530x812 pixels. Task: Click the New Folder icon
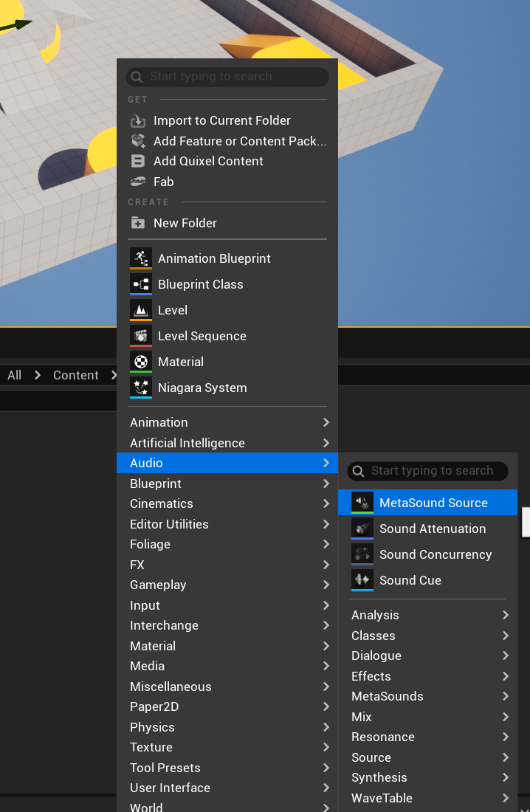coord(138,223)
